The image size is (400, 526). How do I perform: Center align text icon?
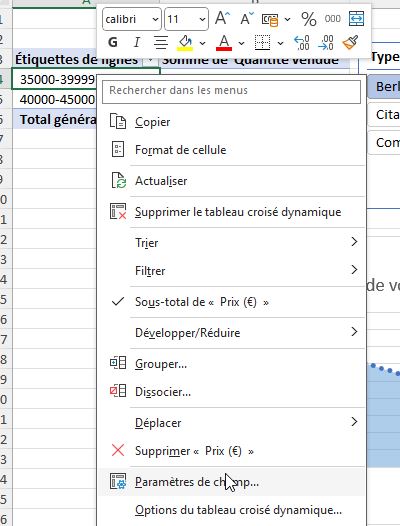click(161, 43)
